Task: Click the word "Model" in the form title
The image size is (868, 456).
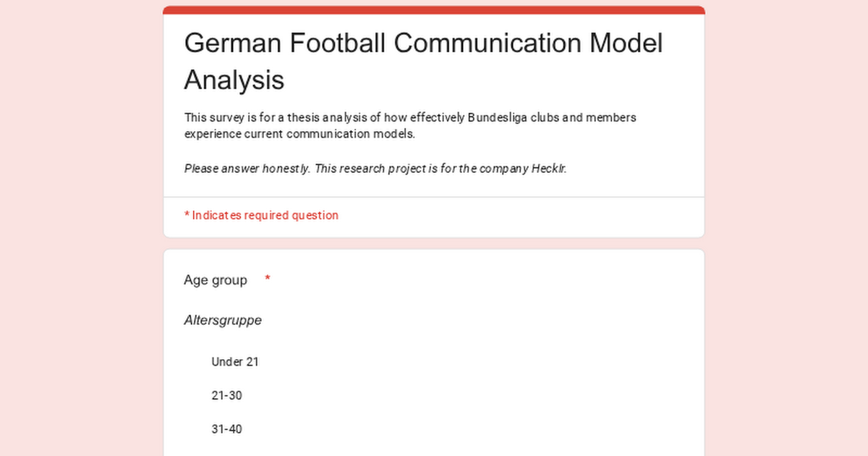Action: tap(626, 43)
